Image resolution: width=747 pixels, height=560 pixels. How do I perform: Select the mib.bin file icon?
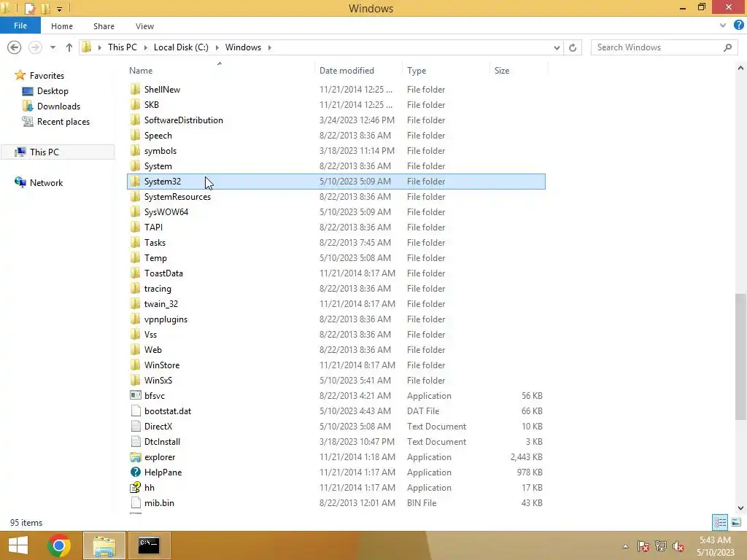(x=135, y=503)
